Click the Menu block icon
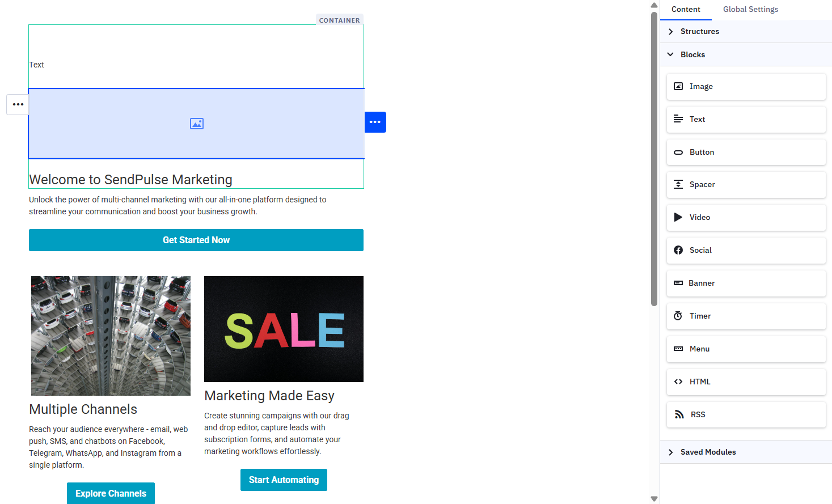Image resolution: width=832 pixels, height=504 pixels. pyautogui.click(x=678, y=349)
